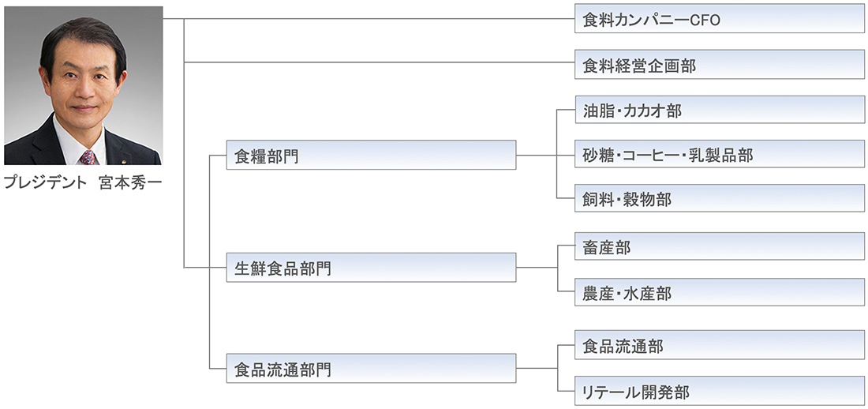868x409 pixels.
Task: Click the connector line right of 食品流通部門
Action: click(x=537, y=369)
